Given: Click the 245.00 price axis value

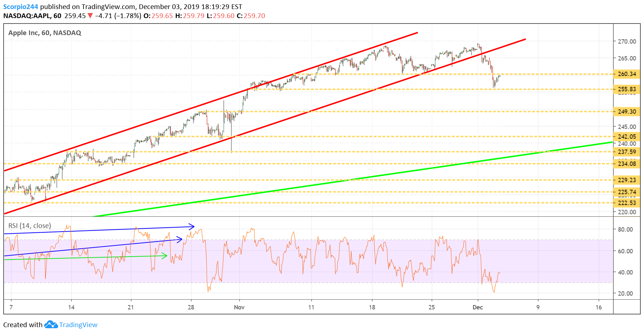Looking at the screenshot, I should coord(627,127).
